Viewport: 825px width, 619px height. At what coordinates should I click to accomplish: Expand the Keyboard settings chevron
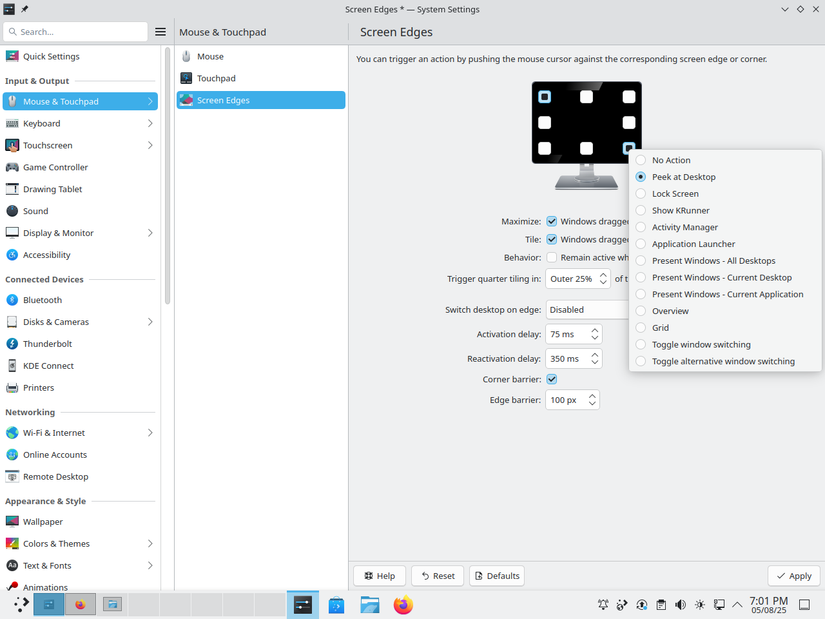click(x=152, y=123)
